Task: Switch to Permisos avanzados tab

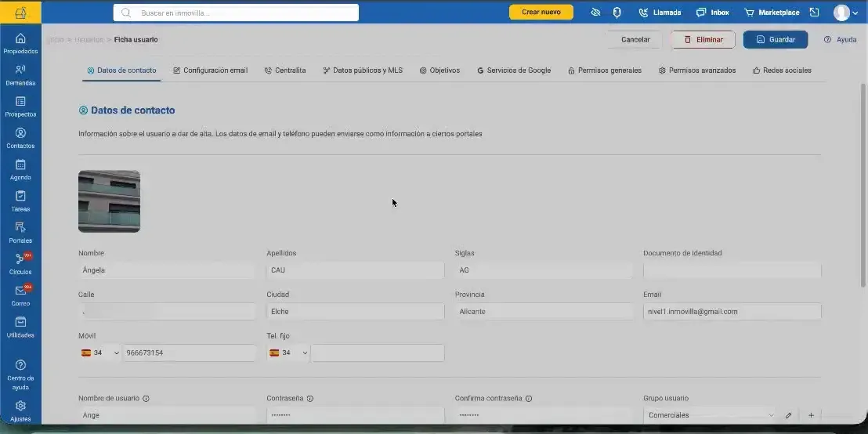Action: point(697,71)
